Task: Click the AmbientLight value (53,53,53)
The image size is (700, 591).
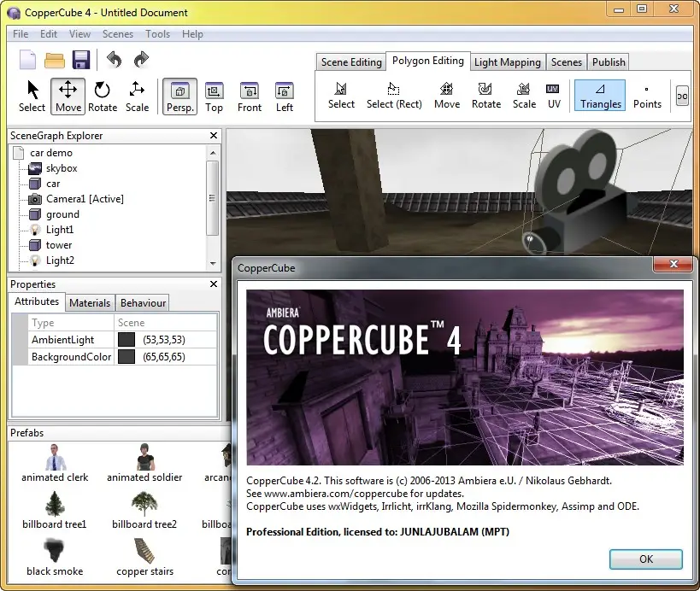Action: 164,340
